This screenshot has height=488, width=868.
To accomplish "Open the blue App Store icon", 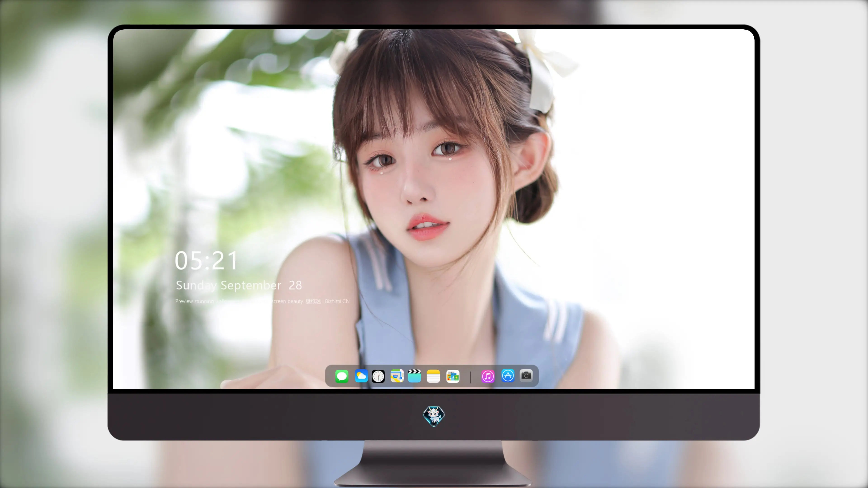I will (x=508, y=375).
